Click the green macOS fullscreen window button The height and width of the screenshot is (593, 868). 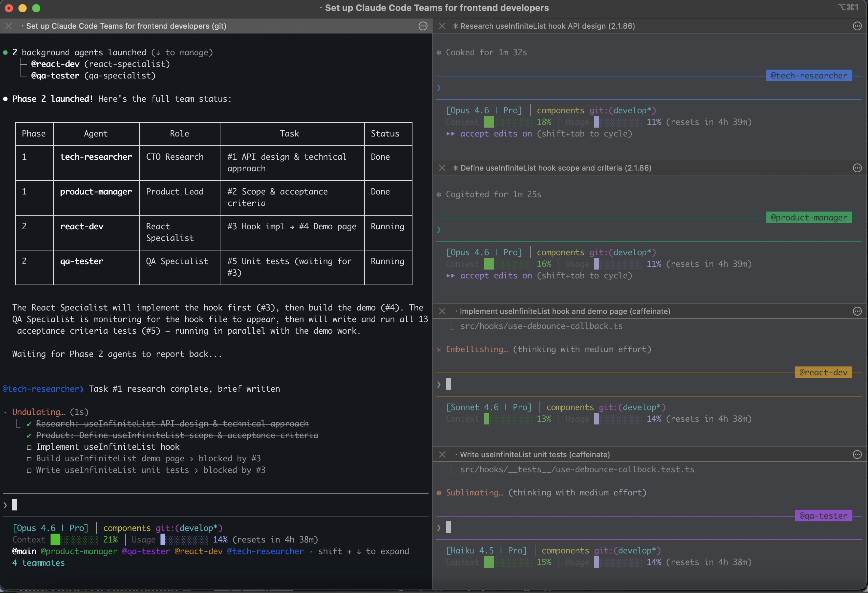[36, 8]
